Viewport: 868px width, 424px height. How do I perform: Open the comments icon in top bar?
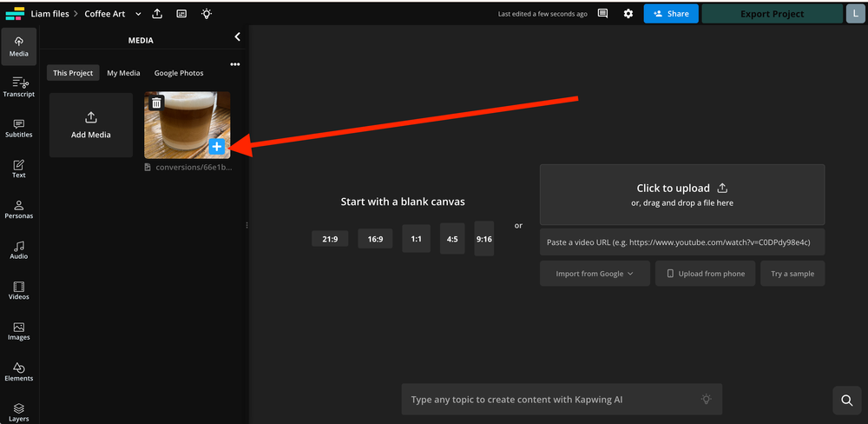[603, 14]
